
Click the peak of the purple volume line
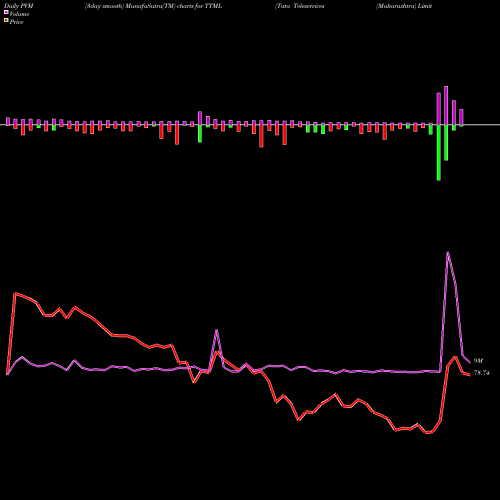click(x=448, y=253)
